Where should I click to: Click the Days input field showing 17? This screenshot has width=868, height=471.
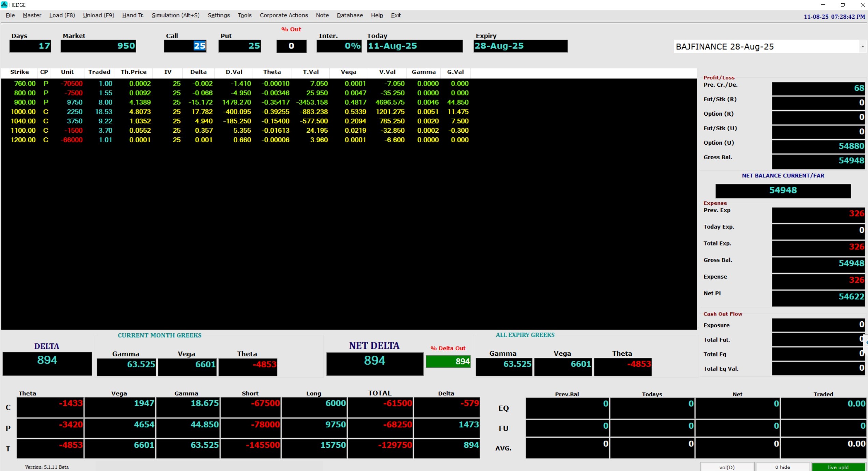pyautogui.click(x=30, y=46)
